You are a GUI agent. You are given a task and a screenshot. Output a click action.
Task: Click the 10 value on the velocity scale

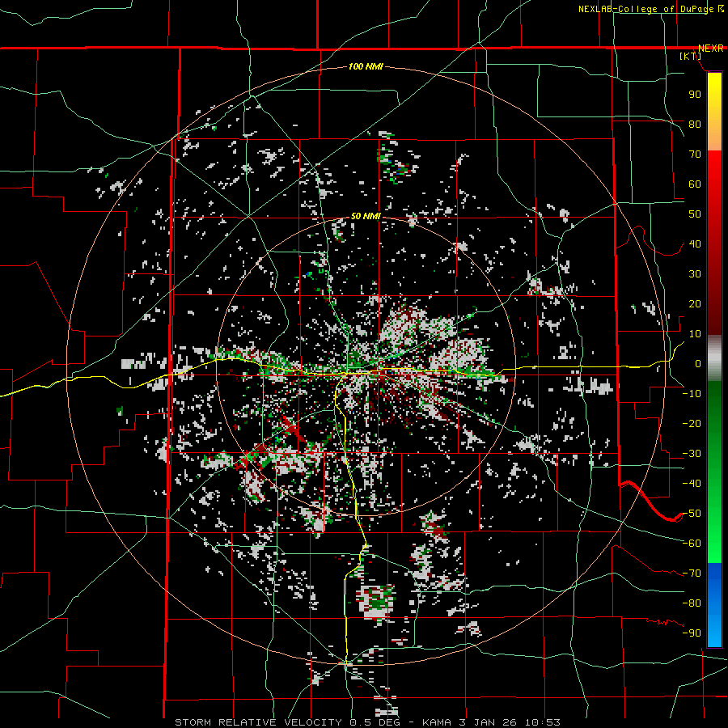tap(695, 334)
